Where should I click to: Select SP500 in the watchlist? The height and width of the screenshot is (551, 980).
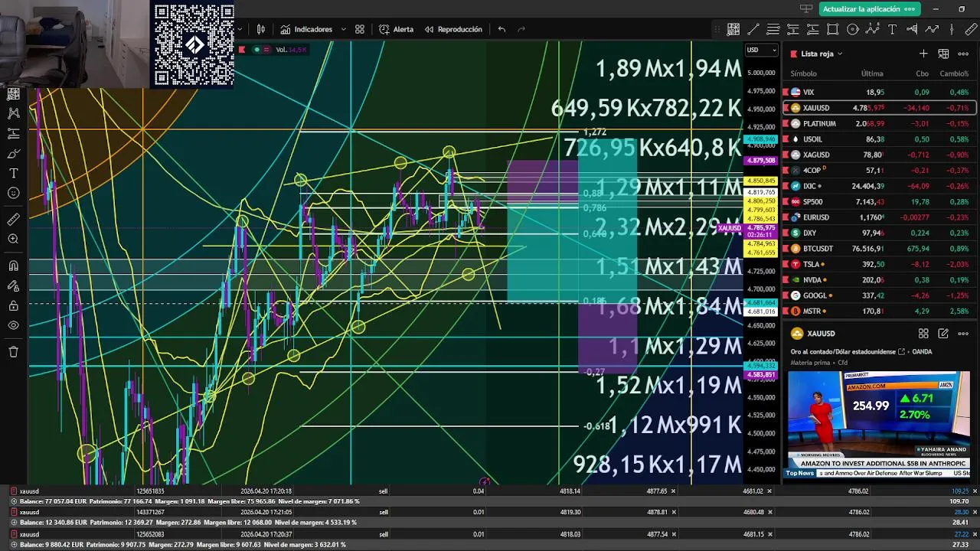(879, 202)
